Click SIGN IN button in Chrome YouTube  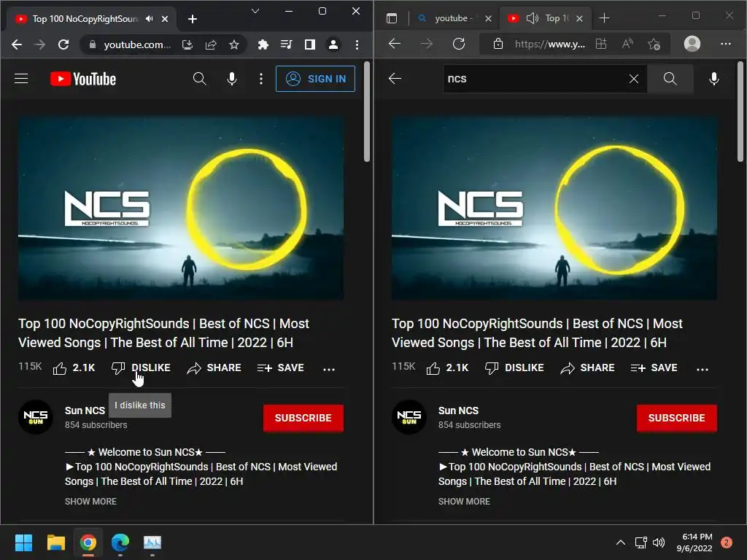(315, 79)
